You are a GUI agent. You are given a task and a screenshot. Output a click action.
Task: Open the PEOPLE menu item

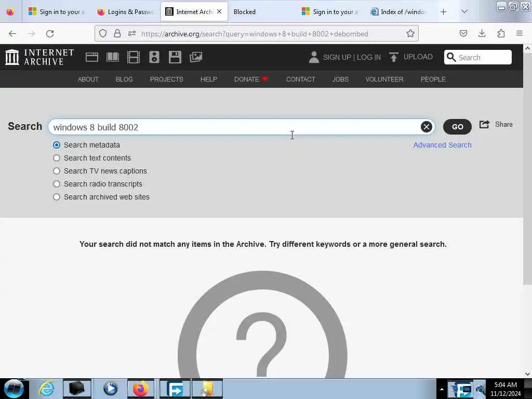pos(433,79)
